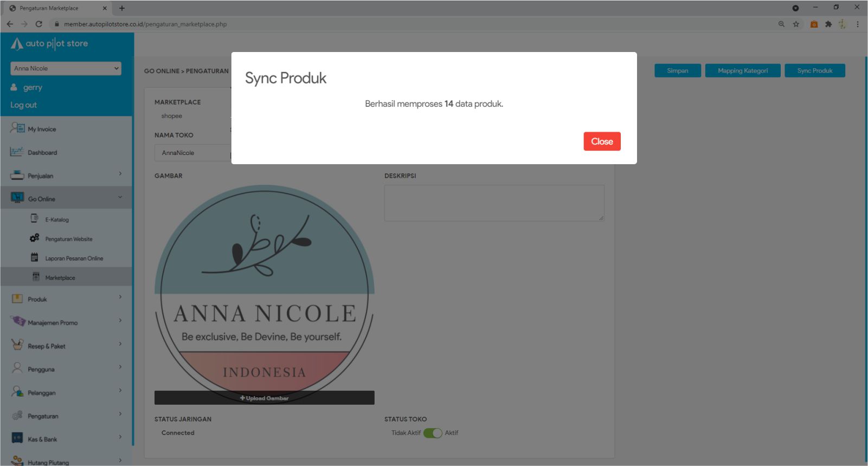Click inside the Deskripsi text area
The width and height of the screenshot is (868, 466).
click(x=494, y=203)
